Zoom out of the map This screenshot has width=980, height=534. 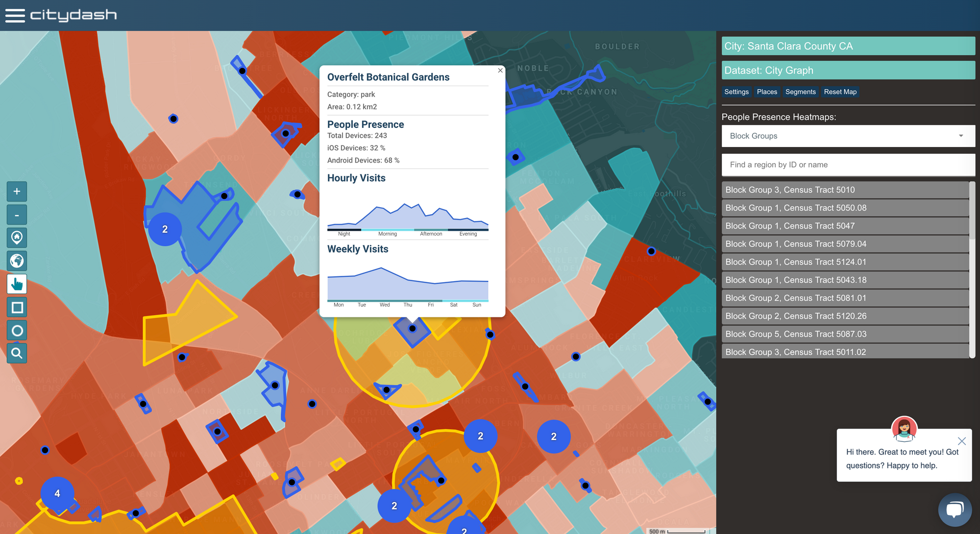click(x=17, y=215)
